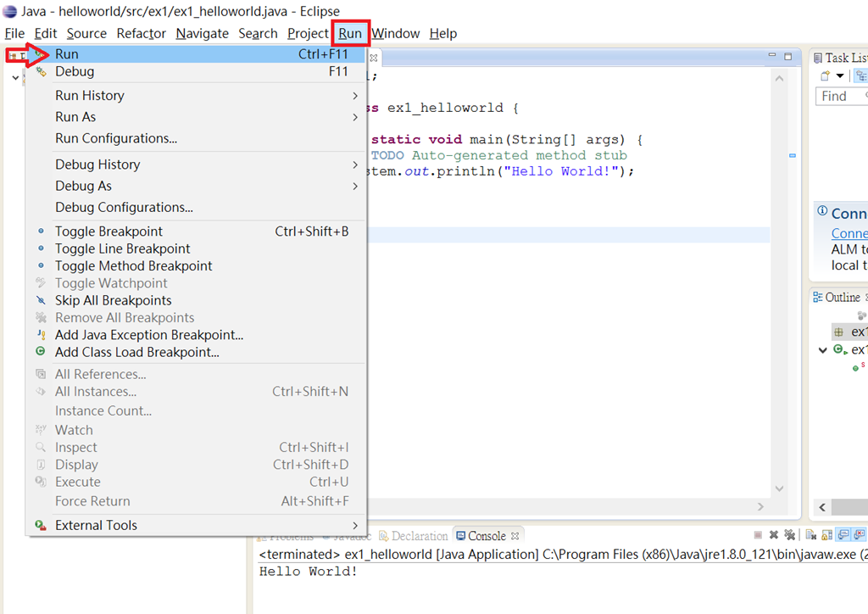Click the Toggle Breakpoint blue dot icon

tap(41, 231)
